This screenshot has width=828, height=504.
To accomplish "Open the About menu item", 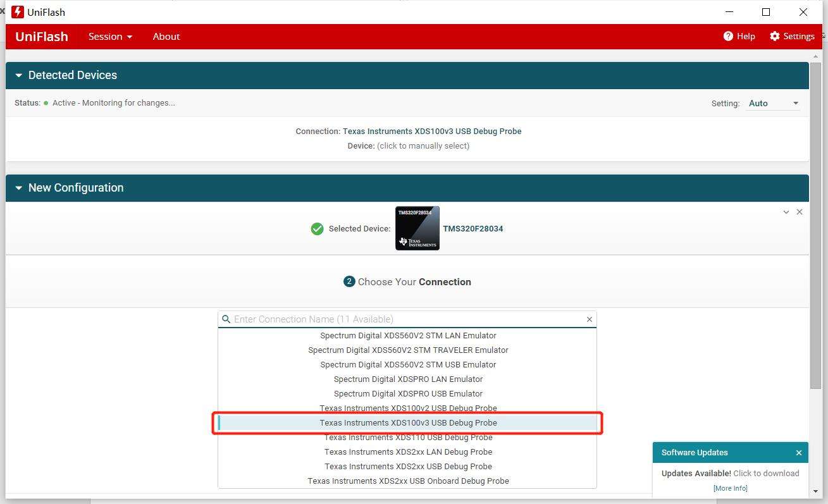I will [x=166, y=37].
